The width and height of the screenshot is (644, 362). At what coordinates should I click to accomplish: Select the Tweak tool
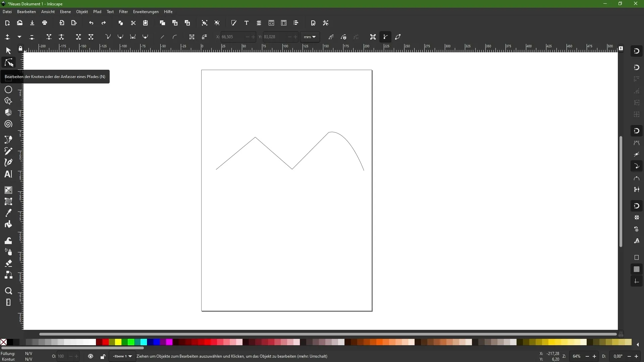(x=8, y=241)
